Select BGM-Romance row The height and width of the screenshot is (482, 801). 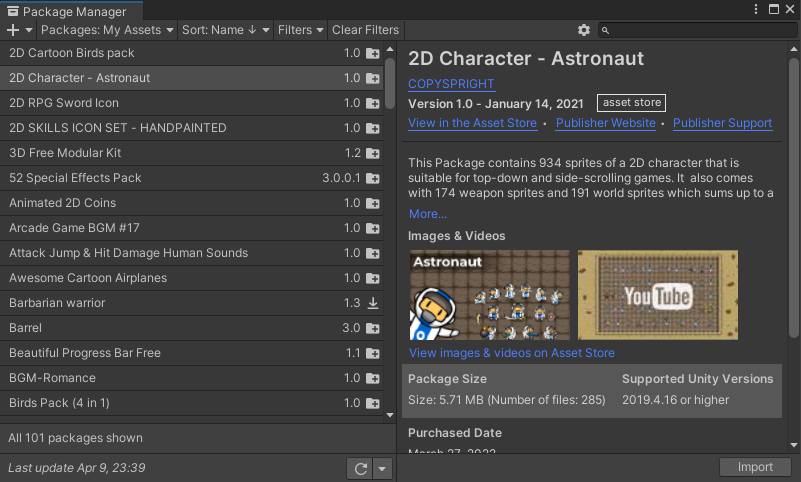coord(192,378)
